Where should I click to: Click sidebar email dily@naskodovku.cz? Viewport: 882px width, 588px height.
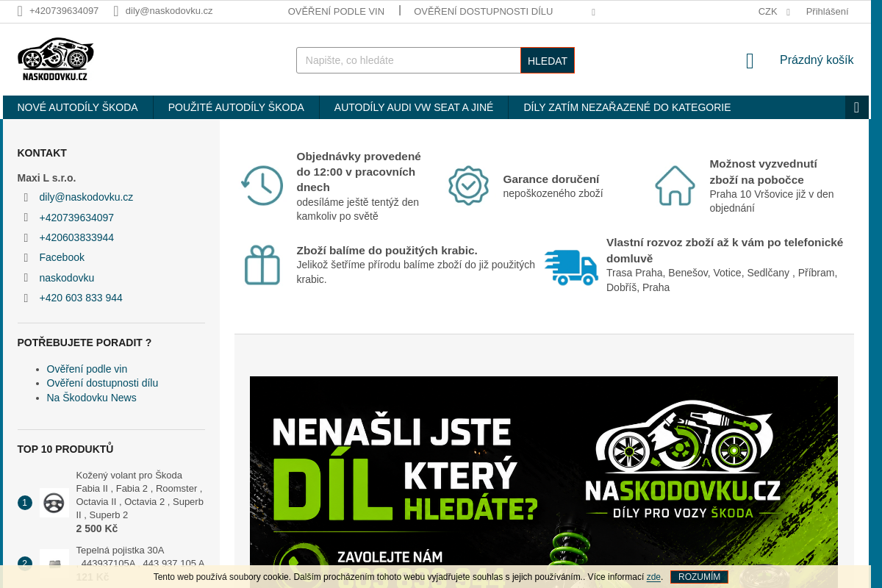[x=86, y=197]
